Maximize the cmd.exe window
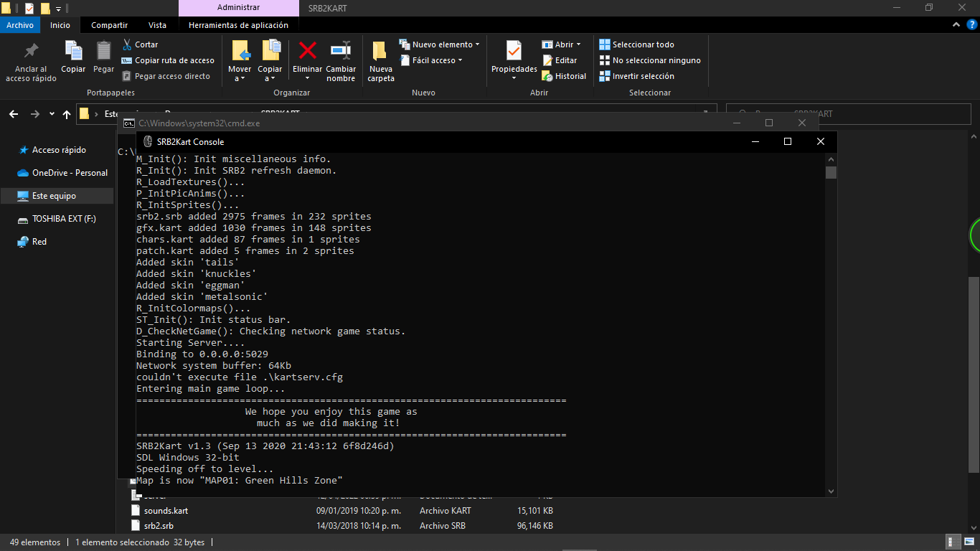The width and height of the screenshot is (980, 551). 769,123
